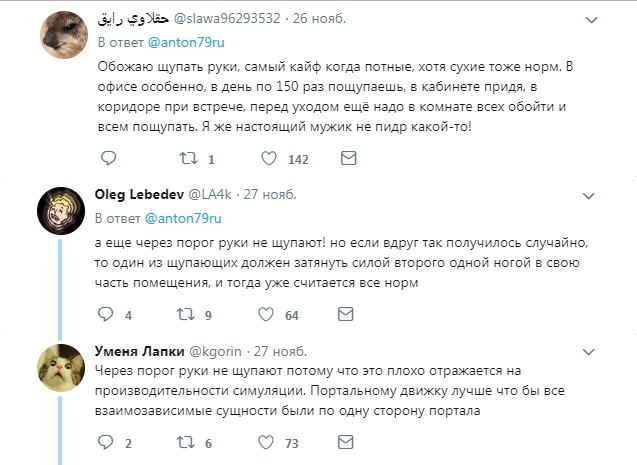Share Oleg Lebedev's tweet by message
Screen dimensions: 637x465
348,315
